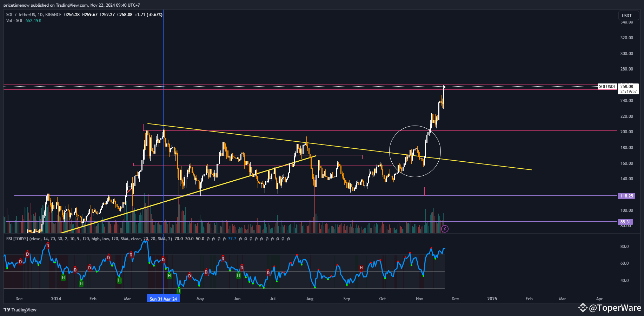
Task: Click the BINANCE exchange name in legend
Action: pyautogui.click(x=53, y=15)
